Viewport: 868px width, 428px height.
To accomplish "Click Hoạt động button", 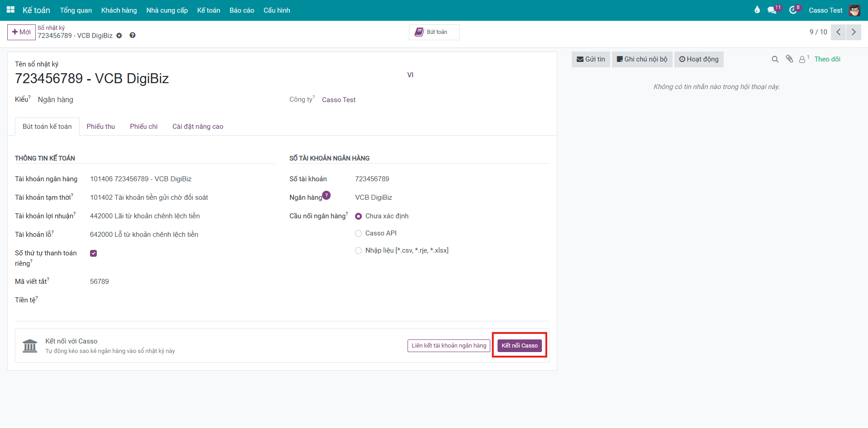I will point(699,59).
